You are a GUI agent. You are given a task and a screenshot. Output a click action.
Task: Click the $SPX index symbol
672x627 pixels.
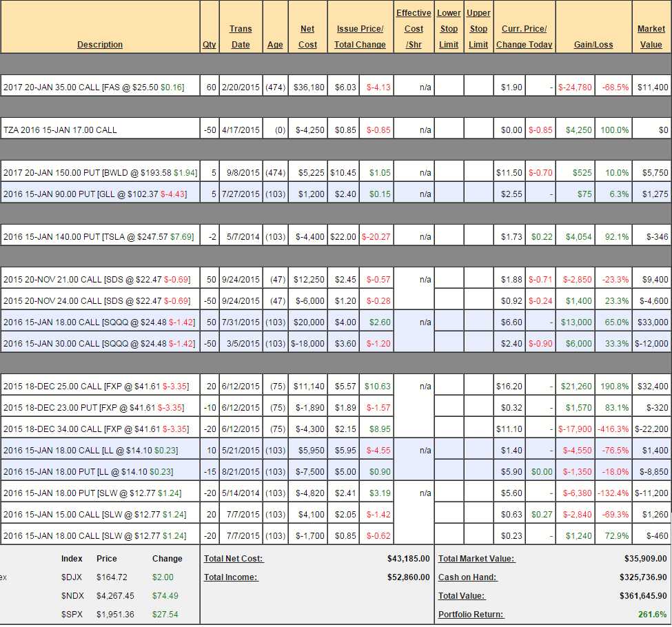pos(71,615)
